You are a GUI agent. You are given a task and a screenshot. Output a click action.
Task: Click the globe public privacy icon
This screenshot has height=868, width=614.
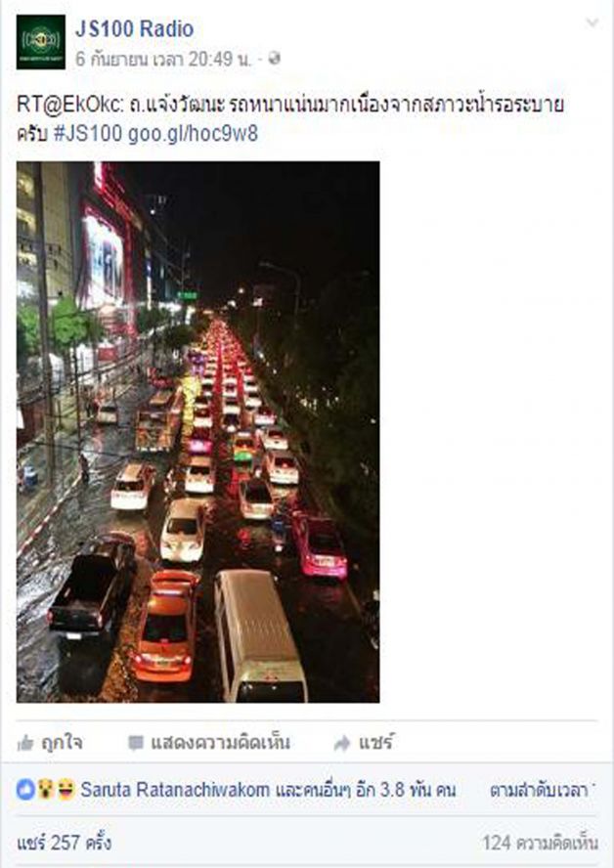[x=274, y=59]
